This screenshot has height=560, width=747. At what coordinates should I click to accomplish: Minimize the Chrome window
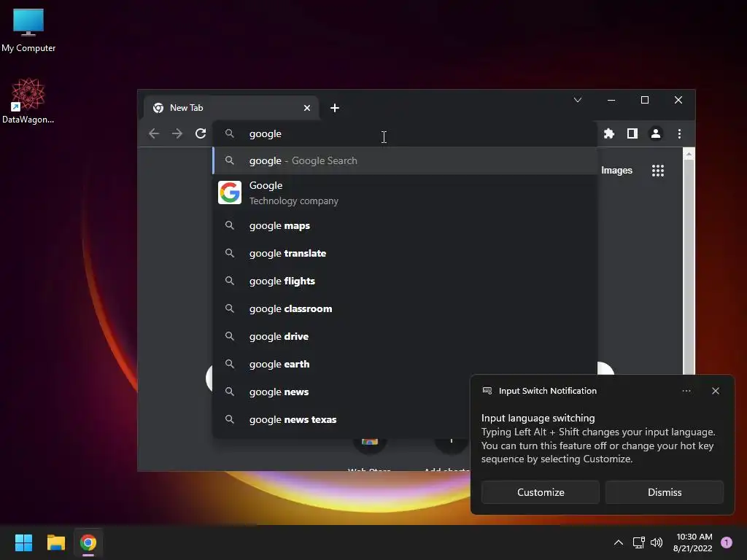(611, 100)
